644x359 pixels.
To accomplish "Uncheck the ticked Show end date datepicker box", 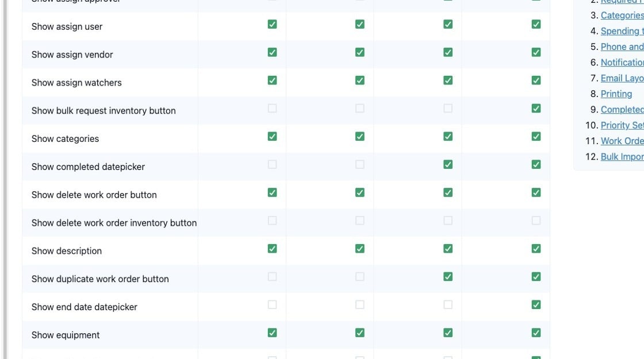I will click(x=536, y=304).
